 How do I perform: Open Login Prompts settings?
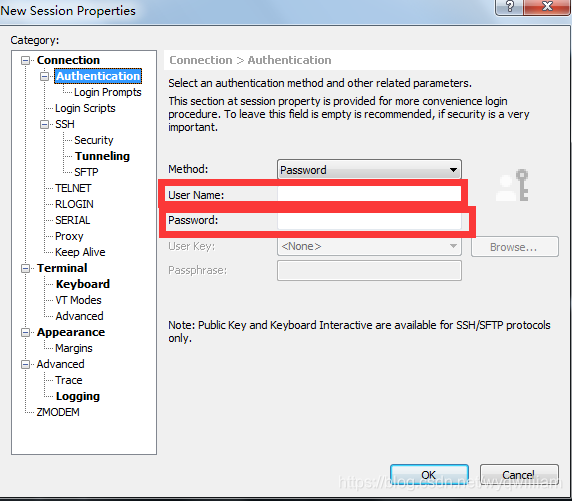[x=108, y=92]
